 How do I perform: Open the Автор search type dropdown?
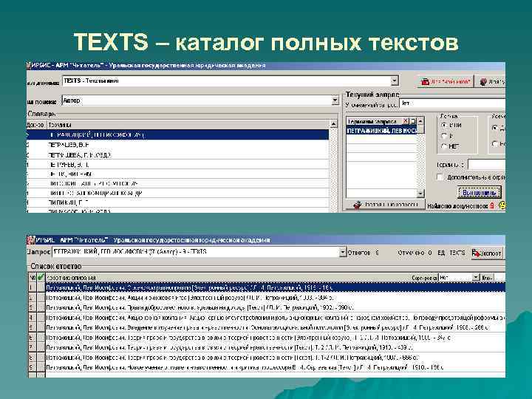pos(335,100)
